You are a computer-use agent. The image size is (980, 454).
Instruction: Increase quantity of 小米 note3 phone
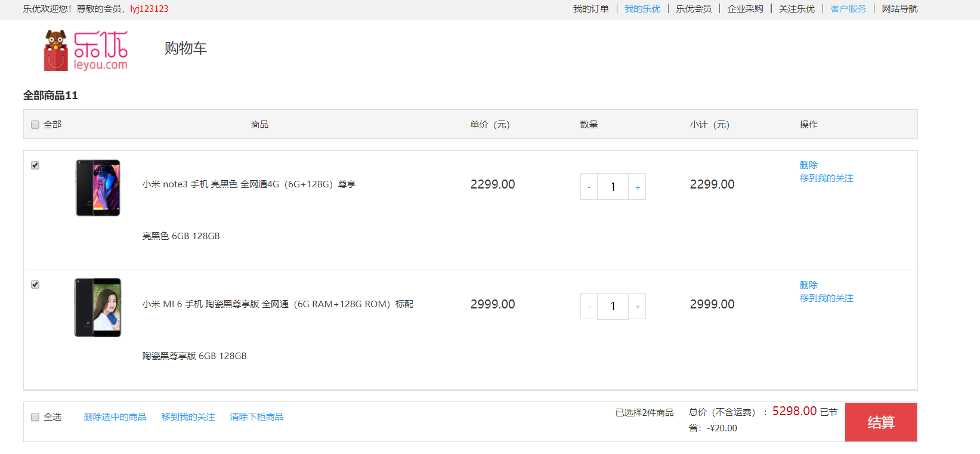tap(637, 187)
